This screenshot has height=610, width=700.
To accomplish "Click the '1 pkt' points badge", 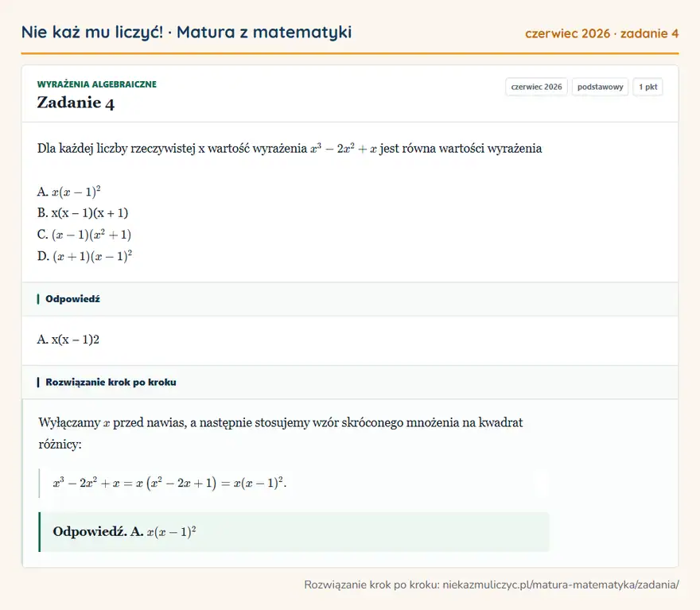I will 647,87.
